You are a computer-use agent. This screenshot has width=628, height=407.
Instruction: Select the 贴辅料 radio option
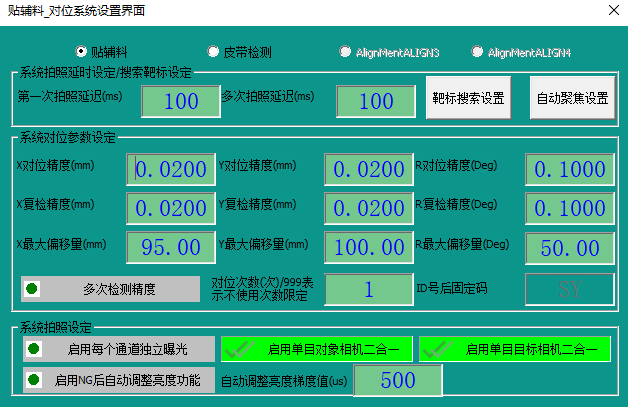pyautogui.click(x=82, y=50)
